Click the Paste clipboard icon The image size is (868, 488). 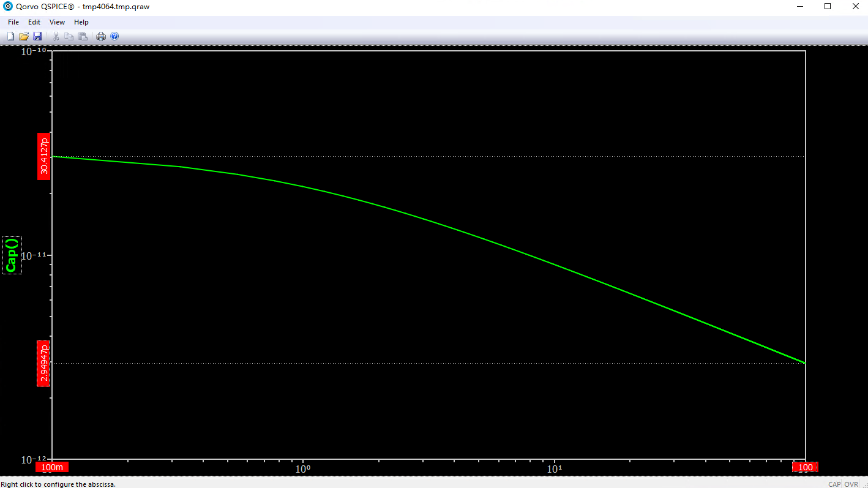pyautogui.click(x=83, y=37)
